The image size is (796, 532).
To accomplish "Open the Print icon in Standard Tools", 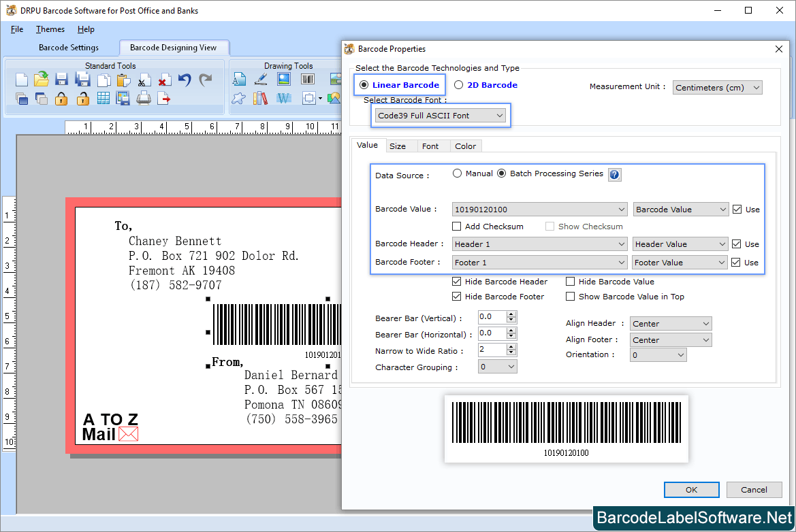I will (144, 97).
